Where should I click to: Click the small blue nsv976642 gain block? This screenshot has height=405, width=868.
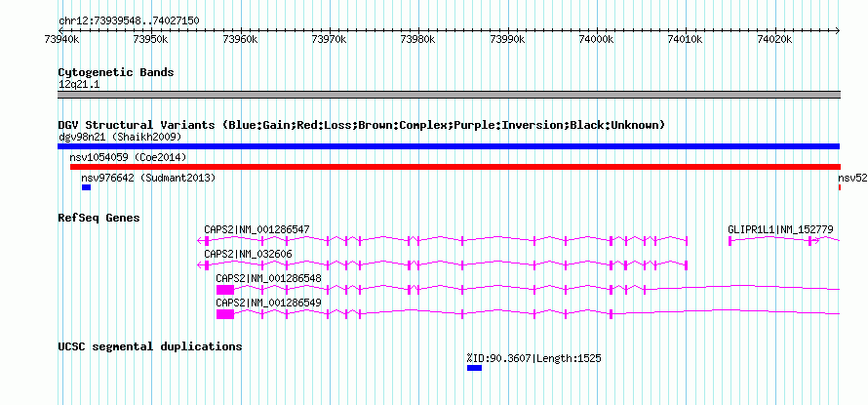tap(86, 187)
